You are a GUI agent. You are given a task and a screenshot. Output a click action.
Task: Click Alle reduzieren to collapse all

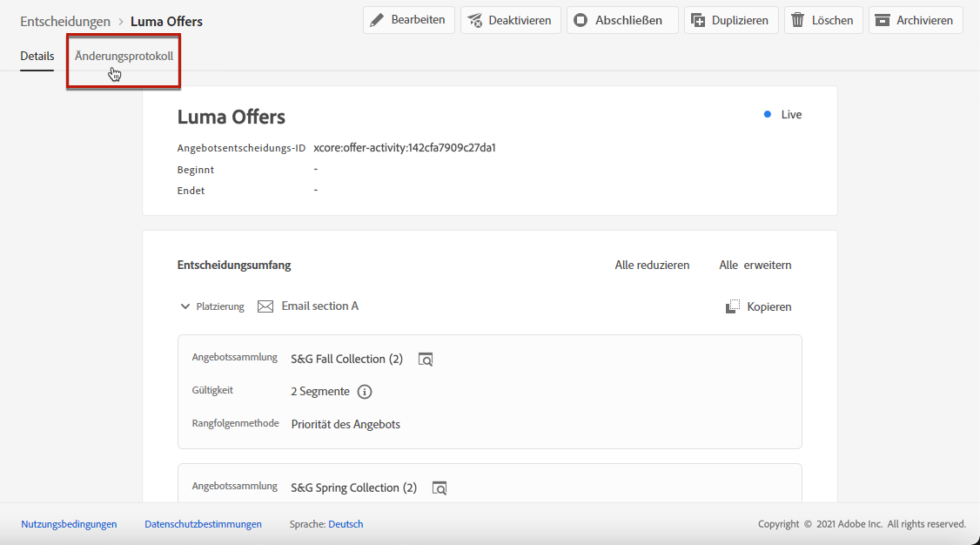coord(652,265)
